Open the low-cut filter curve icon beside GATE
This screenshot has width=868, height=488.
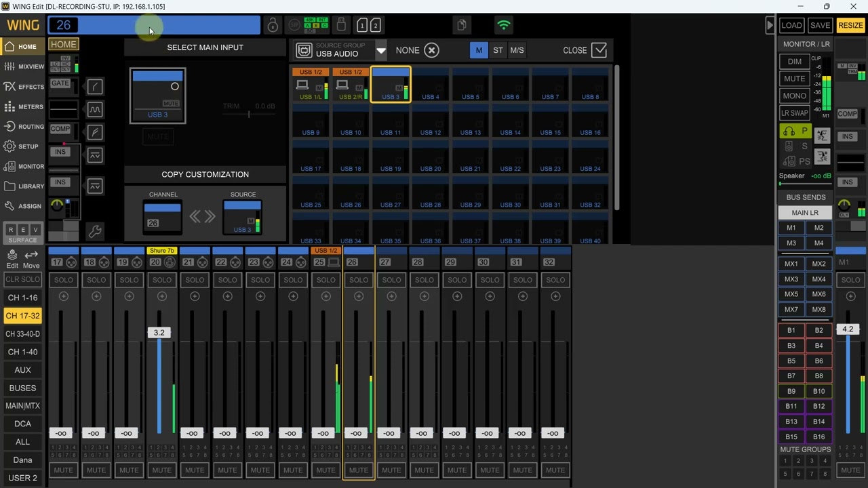[x=95, y=86]
